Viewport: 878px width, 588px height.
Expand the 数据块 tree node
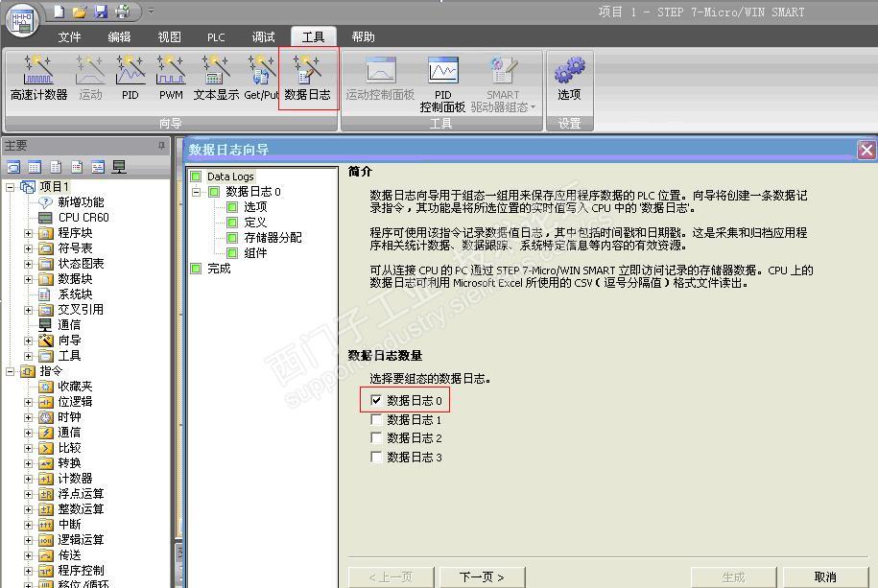28,279
